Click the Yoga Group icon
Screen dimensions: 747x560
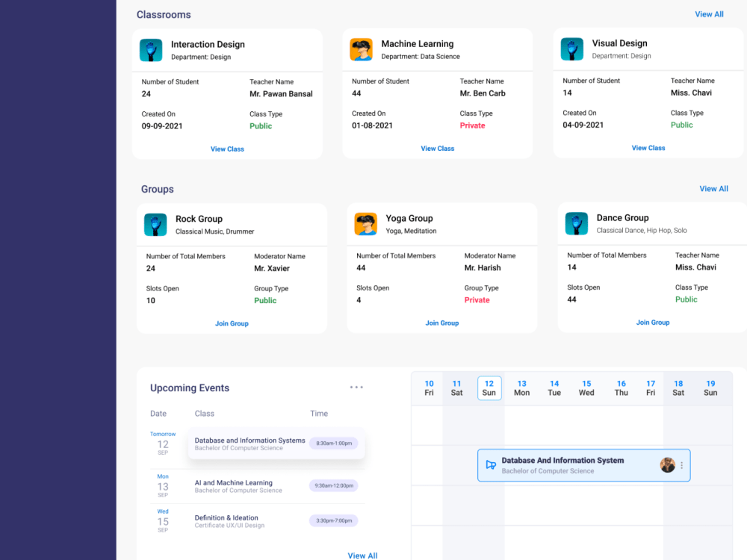[x=366, y=224]
